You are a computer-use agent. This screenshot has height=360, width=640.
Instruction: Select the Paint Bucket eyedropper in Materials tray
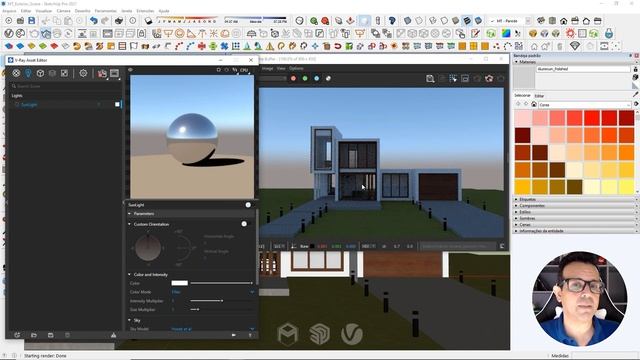pos(636,94)
